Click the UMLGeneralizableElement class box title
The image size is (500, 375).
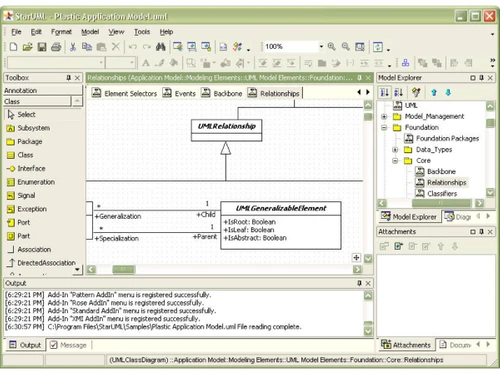(x=281, y=209)
